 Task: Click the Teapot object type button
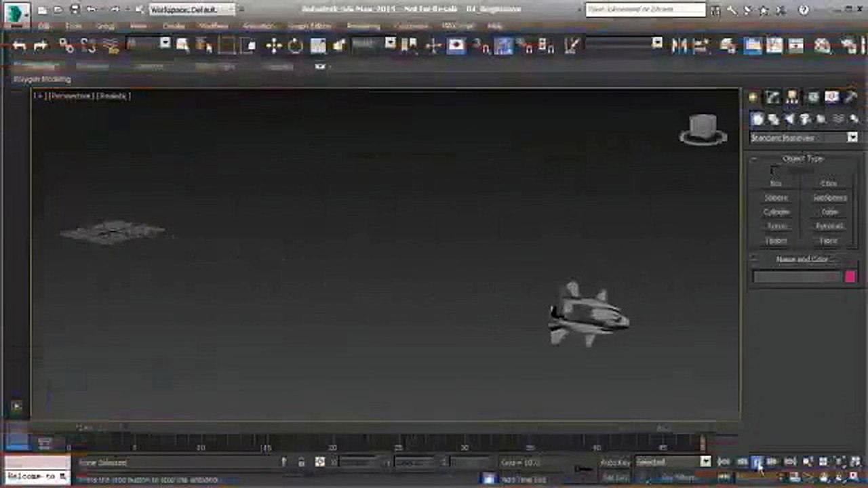[x=776, y=241]
